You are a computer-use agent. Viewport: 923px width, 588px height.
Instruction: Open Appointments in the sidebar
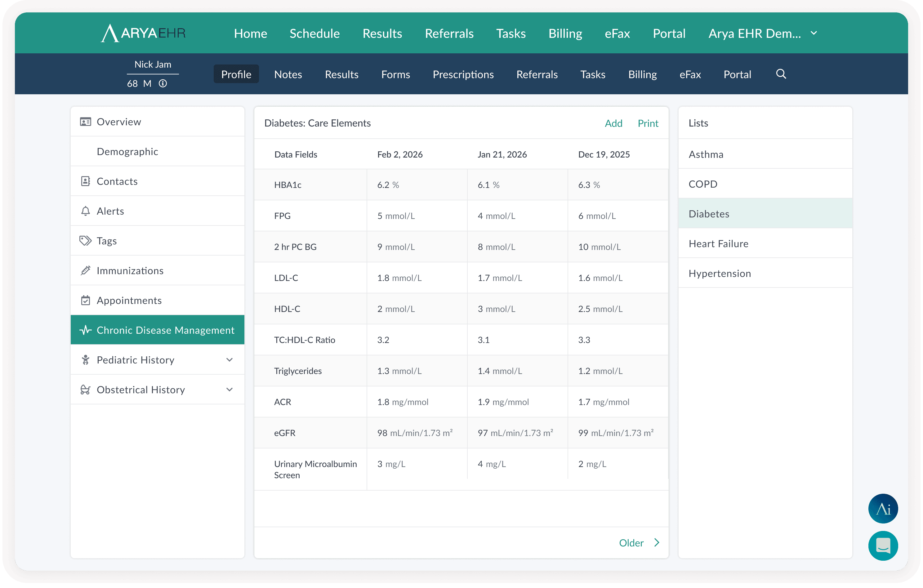point(157,300)
